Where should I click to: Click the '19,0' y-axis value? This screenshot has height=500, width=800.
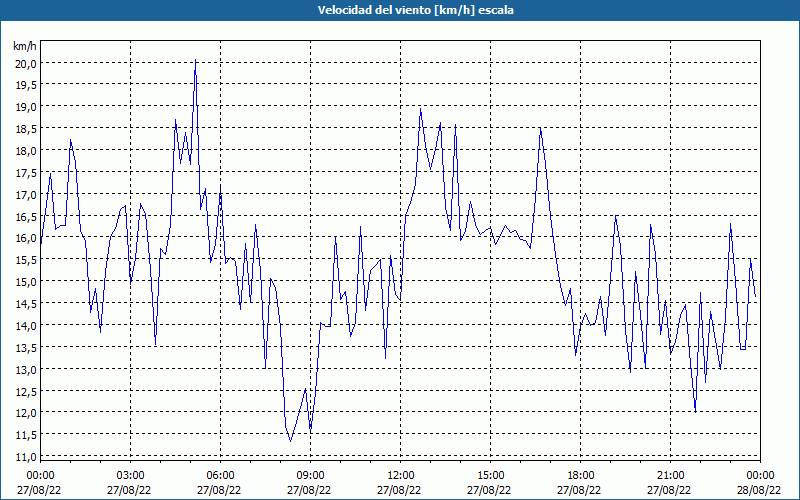[26, 107]
